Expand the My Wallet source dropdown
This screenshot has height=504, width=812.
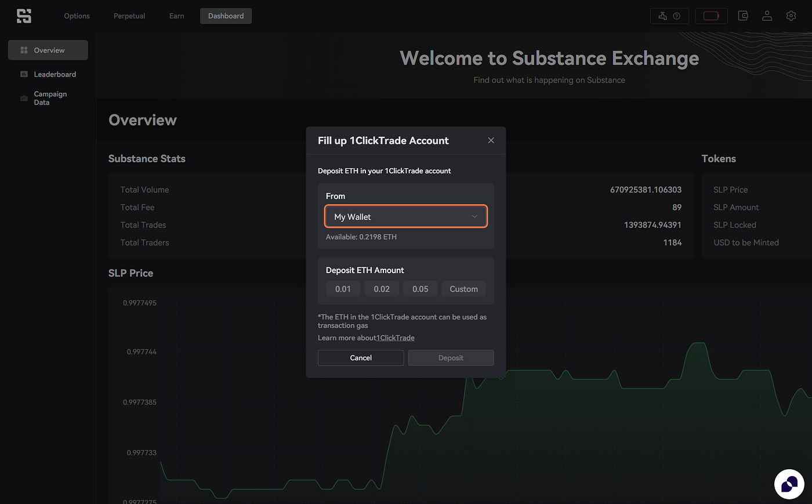pos(405,217)
